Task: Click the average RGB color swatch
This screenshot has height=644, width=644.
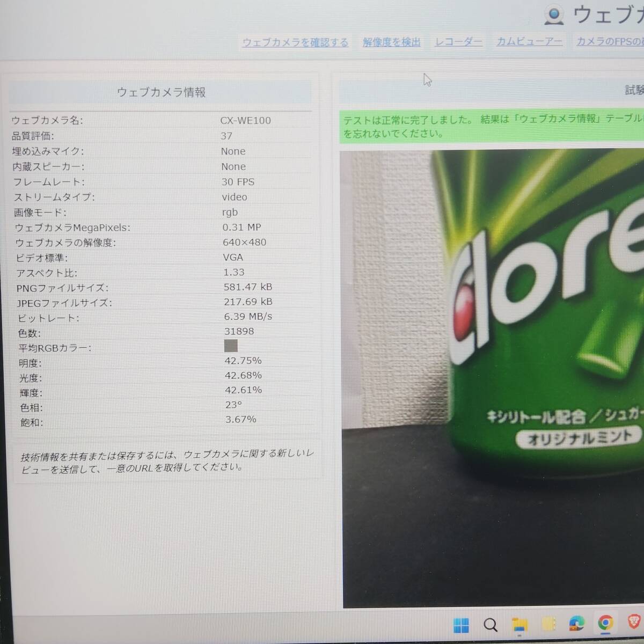Action: coord(231,346)
